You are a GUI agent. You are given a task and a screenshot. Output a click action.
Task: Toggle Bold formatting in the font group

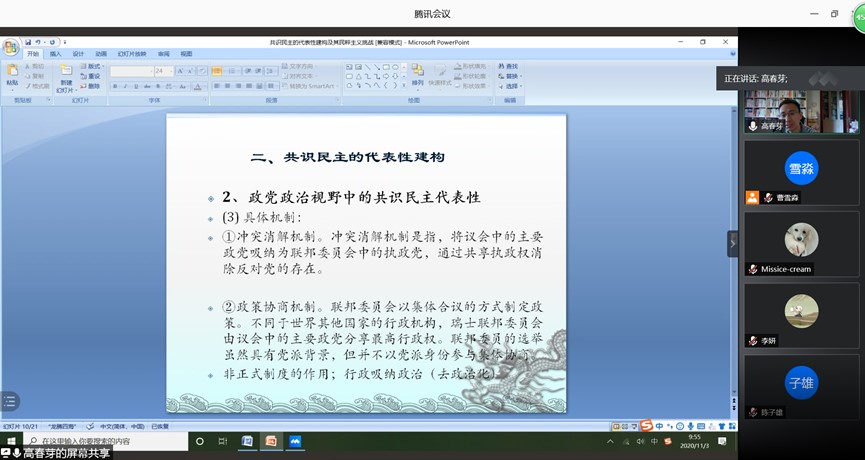click(115, 87)
